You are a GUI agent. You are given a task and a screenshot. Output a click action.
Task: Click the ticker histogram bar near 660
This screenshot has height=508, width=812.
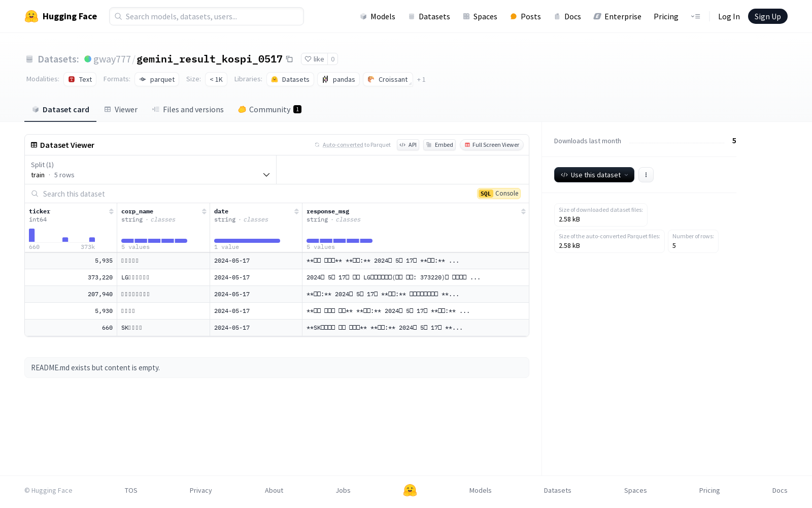point(31,235)
